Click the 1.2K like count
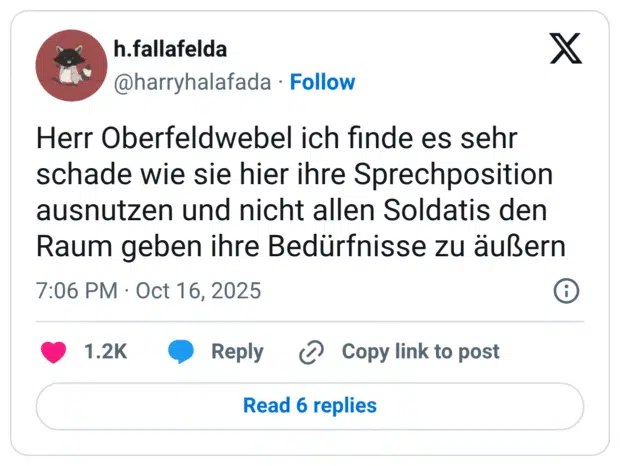 click(x=105, y=352)
